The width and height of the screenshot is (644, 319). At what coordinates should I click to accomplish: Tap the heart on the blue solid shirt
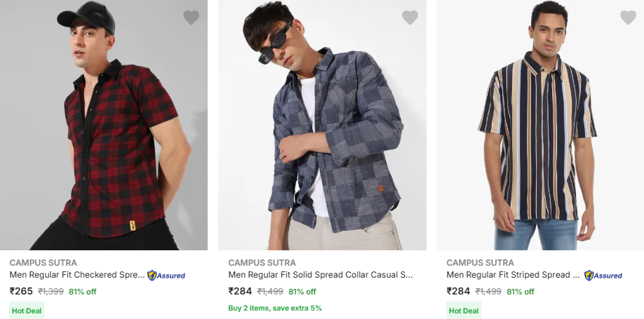click(x=410, y=18)
